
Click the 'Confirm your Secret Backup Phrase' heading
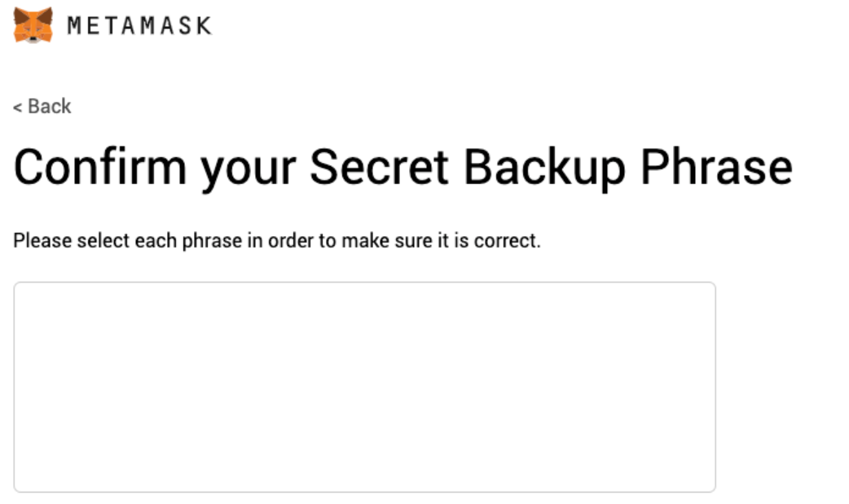(x=403, y=167)
